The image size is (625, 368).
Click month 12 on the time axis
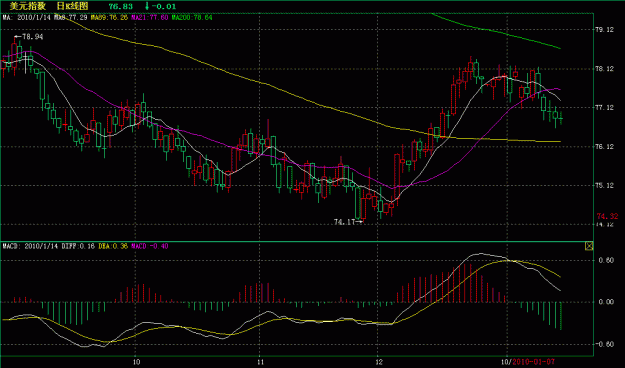[379, 362]
